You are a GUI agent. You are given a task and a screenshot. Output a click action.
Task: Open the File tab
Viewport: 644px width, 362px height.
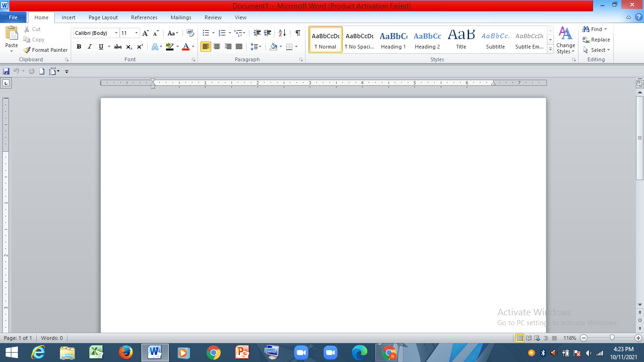(13, 17)
